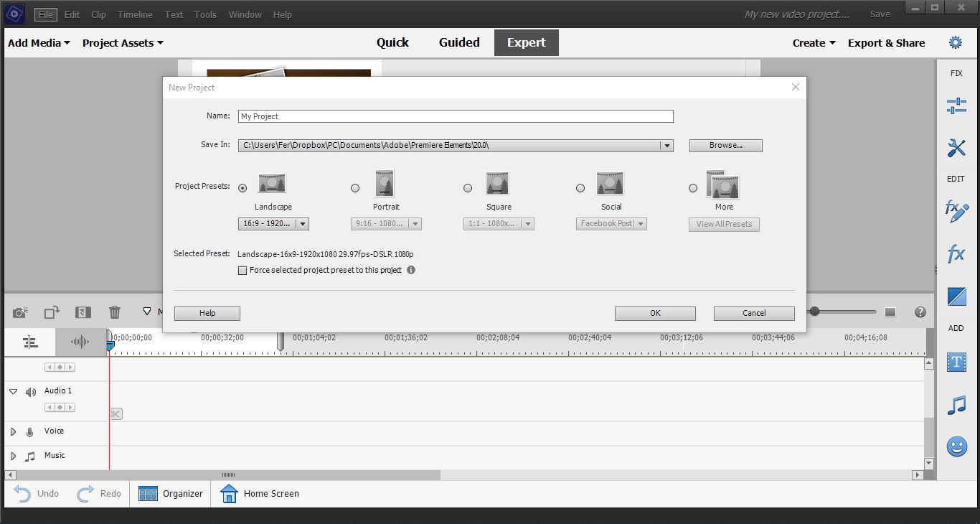
Task: Open the Project Assets dropdown
Action: (123, 43)
